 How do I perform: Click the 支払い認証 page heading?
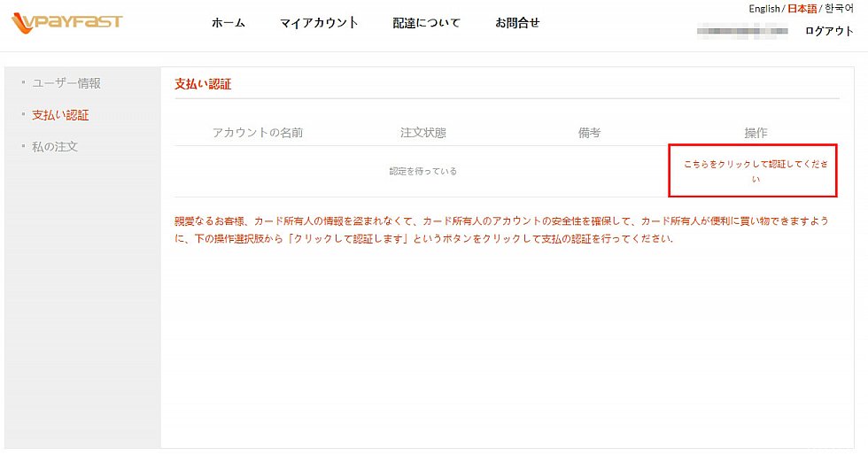tap(203, 84)
